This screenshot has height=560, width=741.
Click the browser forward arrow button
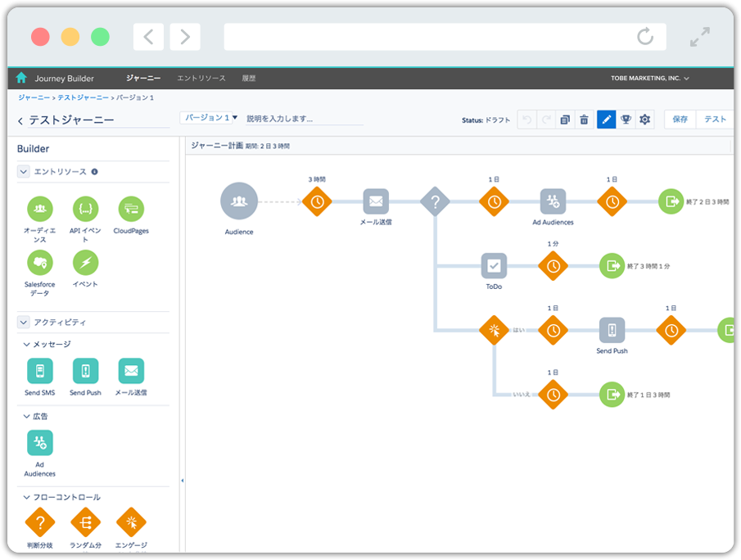pos(185,37)
